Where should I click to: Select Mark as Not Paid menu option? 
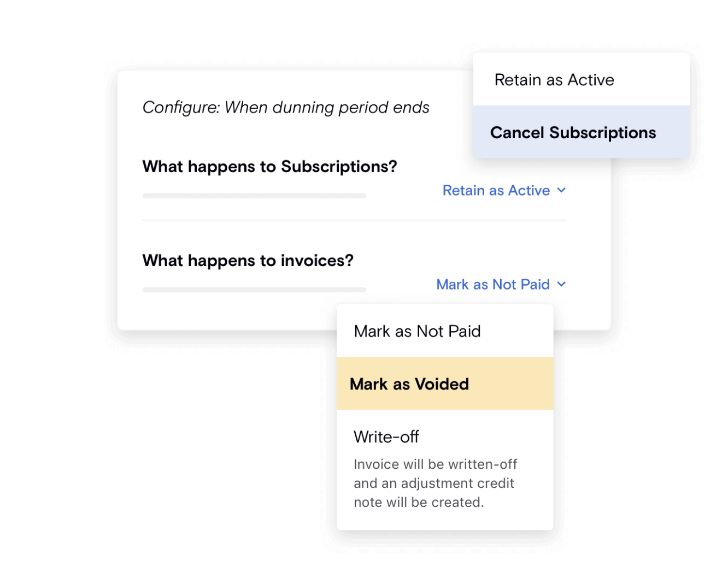point(418,331)
